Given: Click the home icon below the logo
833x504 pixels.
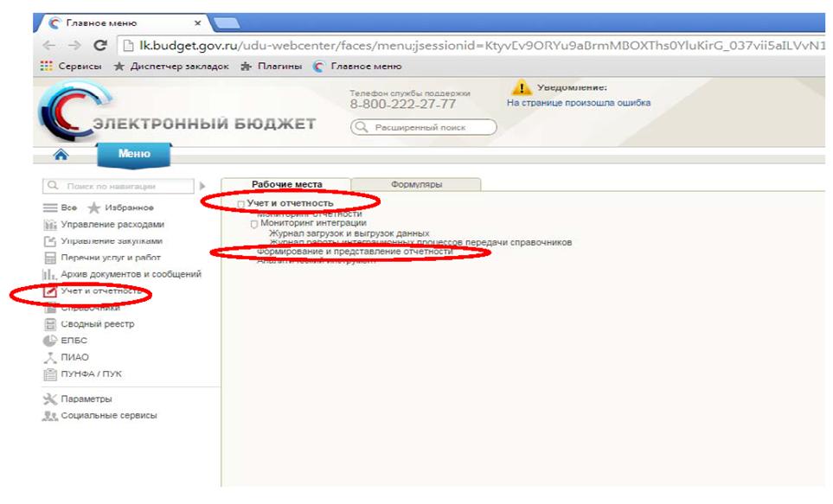Looking at the screenshot, I should (61, 155).
